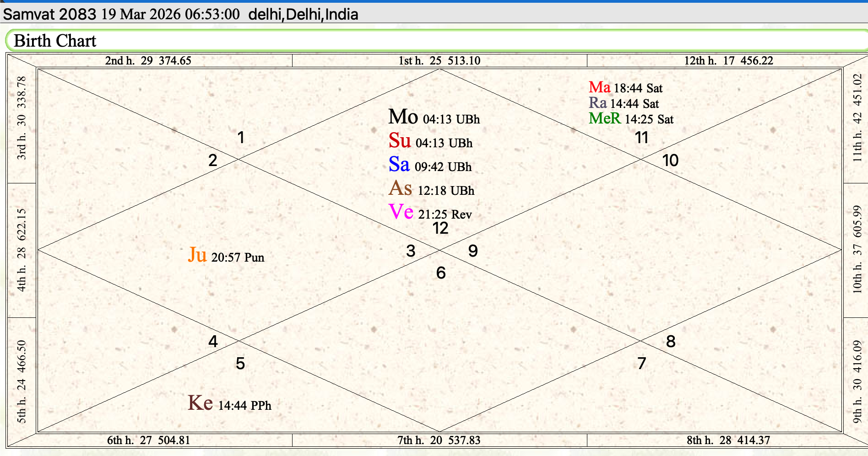Select Mars entry Ma 18:44 Sat
The width and height of the screenshot is (868, 456).
click(x=625, y=87)
